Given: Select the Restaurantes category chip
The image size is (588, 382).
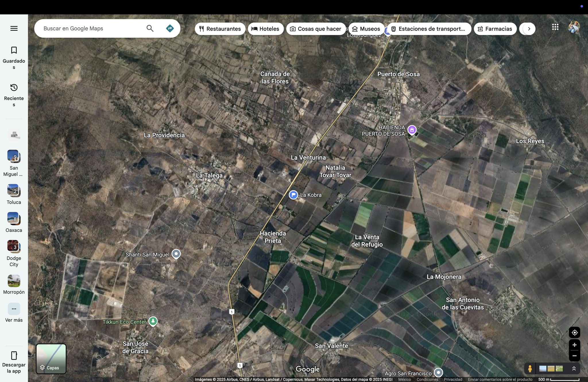Looking at the screenshot, I should pyautogui.click(x=220, y=29).
